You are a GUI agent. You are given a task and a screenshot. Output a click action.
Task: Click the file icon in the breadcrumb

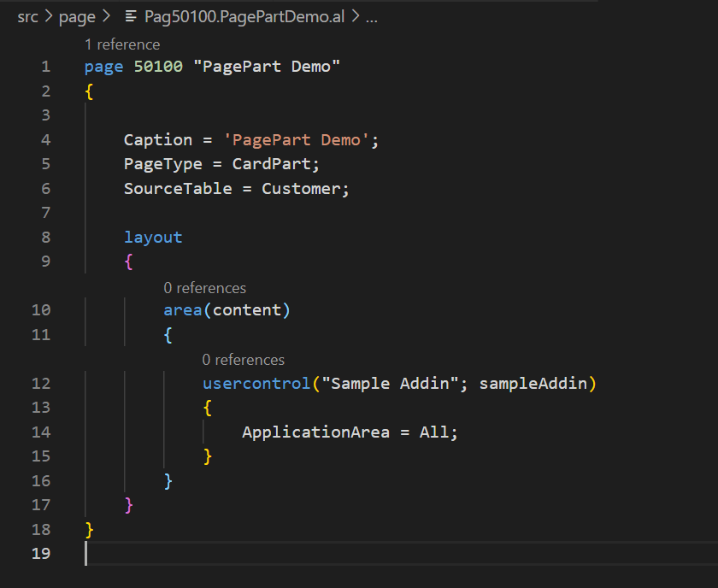pos(131,17)
